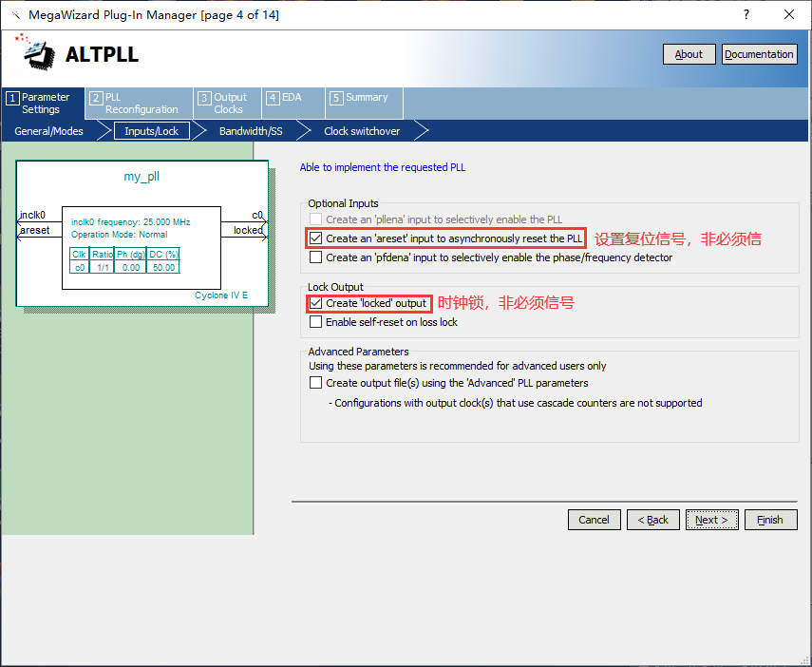Click the MegaWizard title bar wand icon
The height and width of the screenshot is (667, 812).
[x=15, y=14]
